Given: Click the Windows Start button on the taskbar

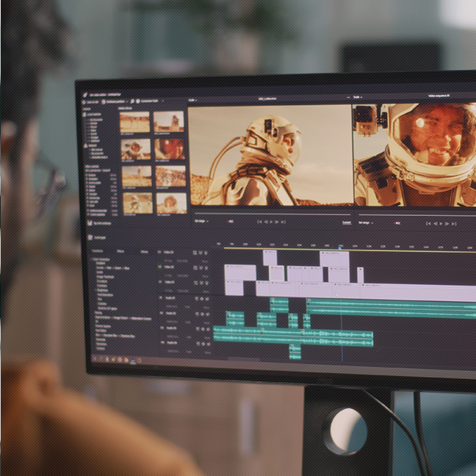Looking at the screenshot, I should [95, 358].
